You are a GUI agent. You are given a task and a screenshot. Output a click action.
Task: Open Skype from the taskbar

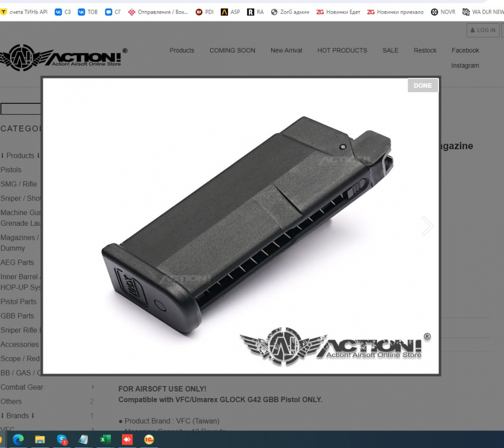click(x=61, y=439)
